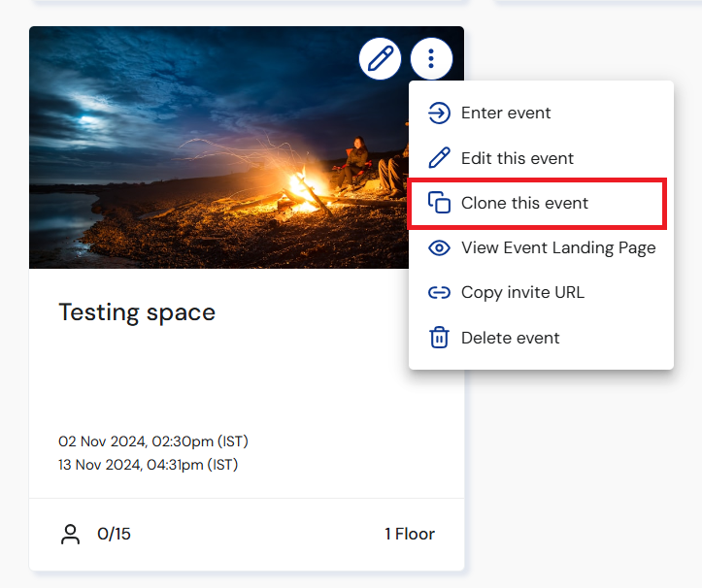Click the eye icon for the landing page
The image size is (702, 588).
coord(440,247)
